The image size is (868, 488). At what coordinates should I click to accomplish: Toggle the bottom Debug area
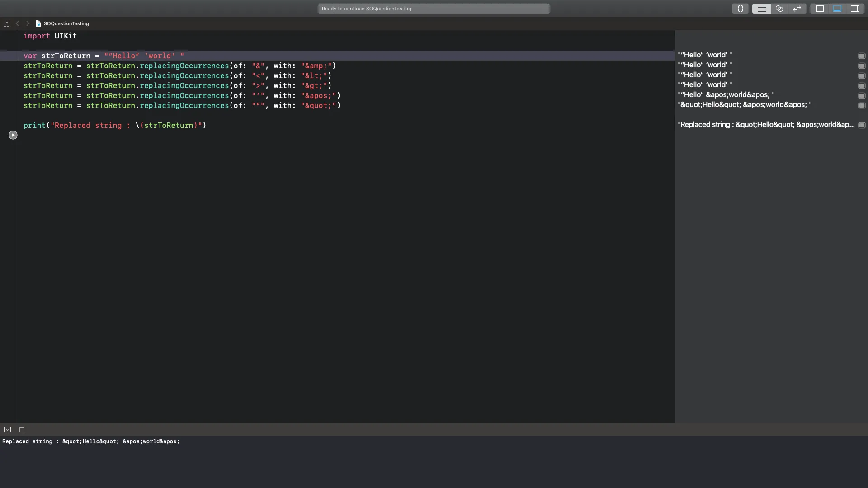coord(837,9)
